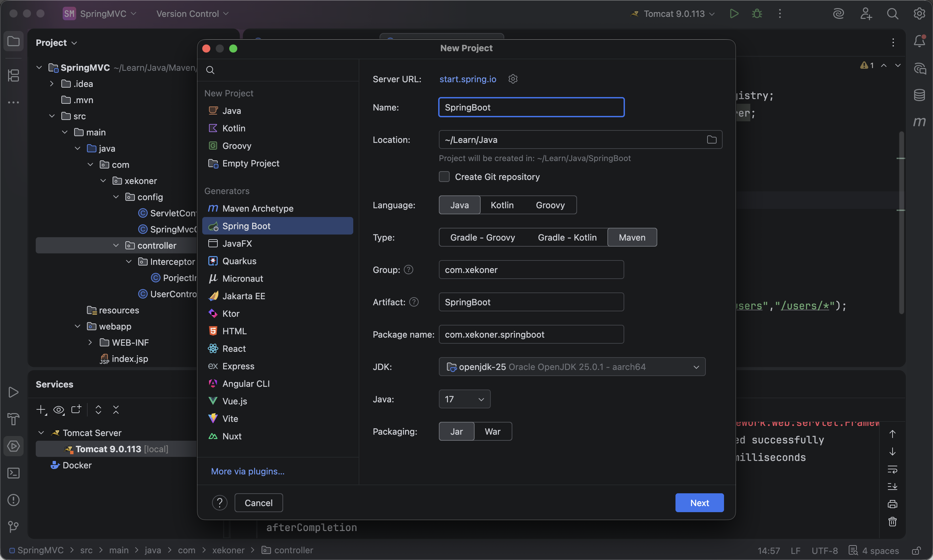Collapse the controller folder in project tree

pos(116,246)
